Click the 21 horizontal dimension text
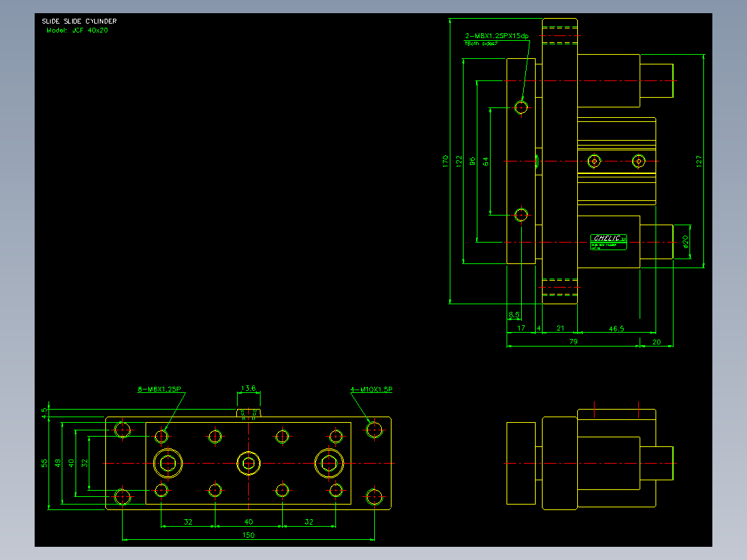 click(x=560, y=328)
